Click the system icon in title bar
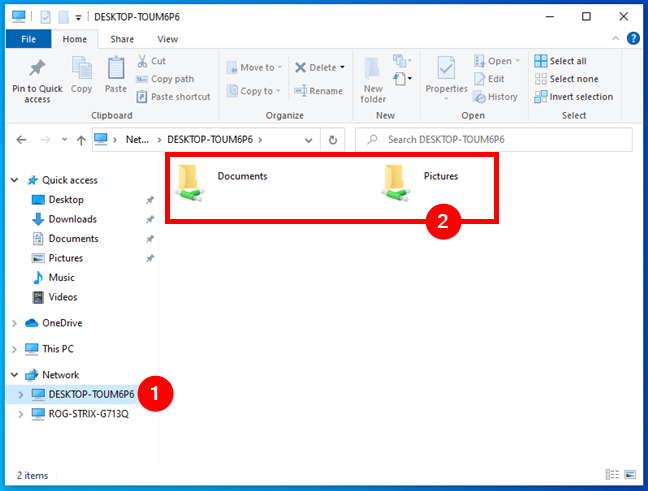 pyautogui.click(x=19, y=17)
